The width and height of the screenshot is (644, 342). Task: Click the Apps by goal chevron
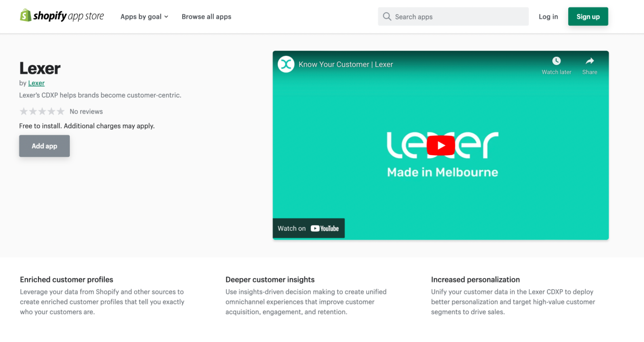click(166, 17)
